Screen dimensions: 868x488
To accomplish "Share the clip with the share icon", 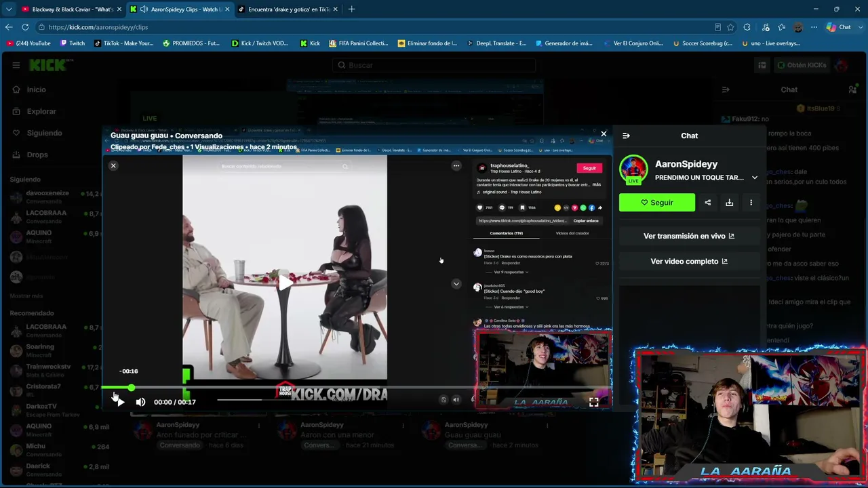I will coord(707,203).
